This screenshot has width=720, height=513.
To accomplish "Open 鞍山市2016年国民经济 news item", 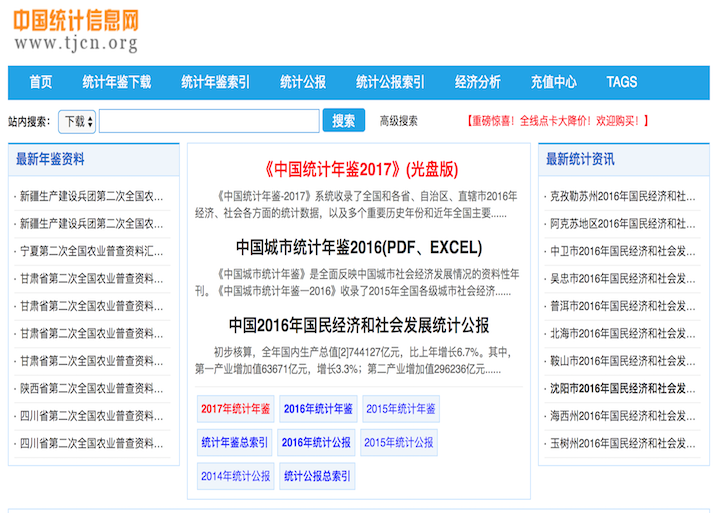I will pos(623,361).
